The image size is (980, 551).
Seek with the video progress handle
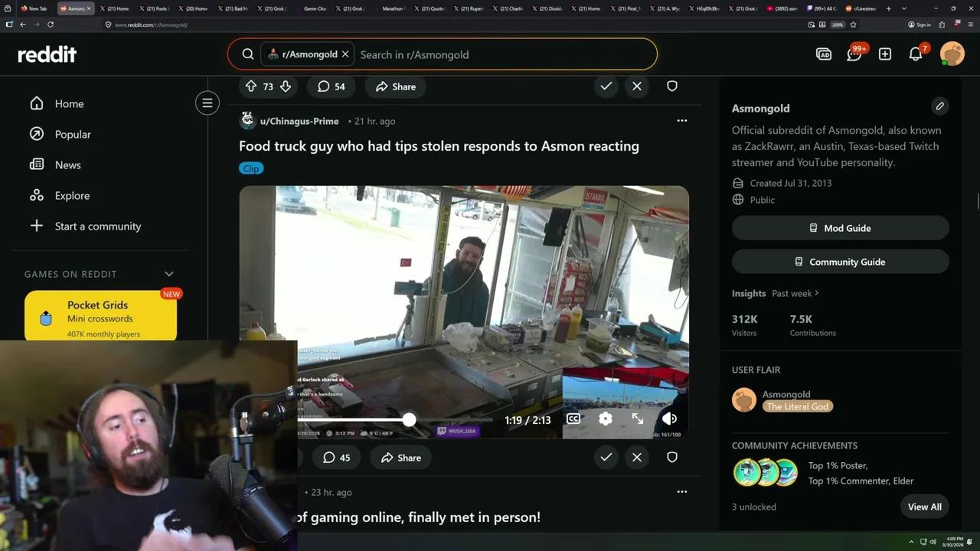tap(409, 419)
